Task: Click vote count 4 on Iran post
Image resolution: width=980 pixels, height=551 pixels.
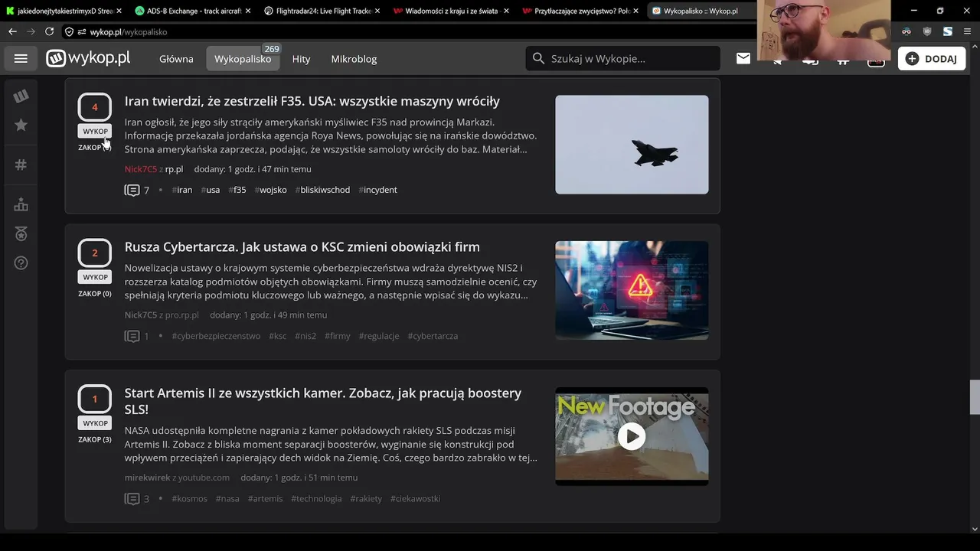Action: pos(95,107)
